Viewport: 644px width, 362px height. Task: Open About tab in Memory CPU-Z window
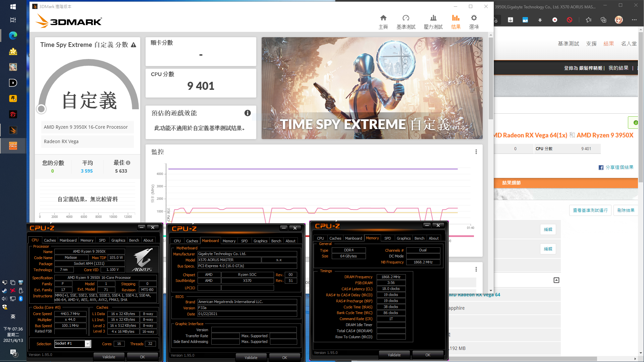click(x=434, y=238)
